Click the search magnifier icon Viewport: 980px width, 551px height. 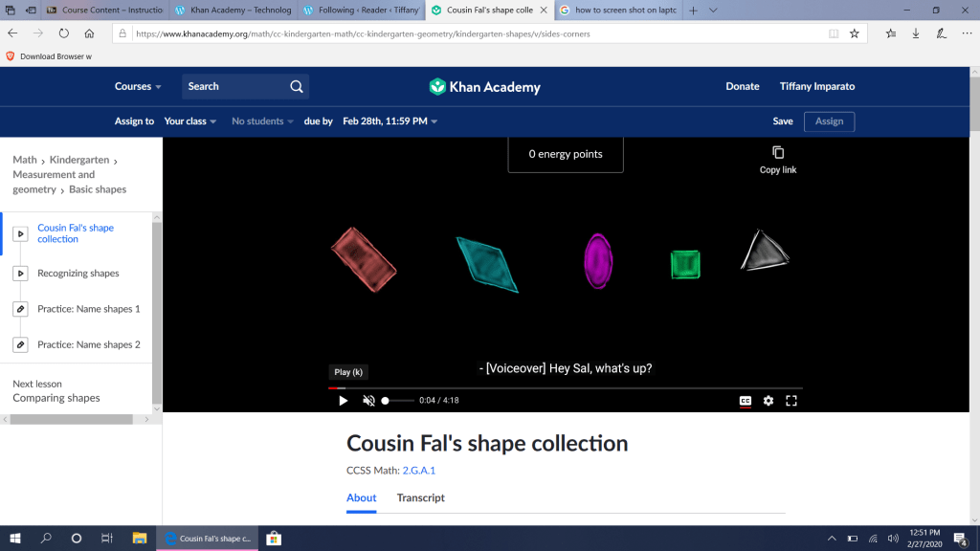[297, 86]
